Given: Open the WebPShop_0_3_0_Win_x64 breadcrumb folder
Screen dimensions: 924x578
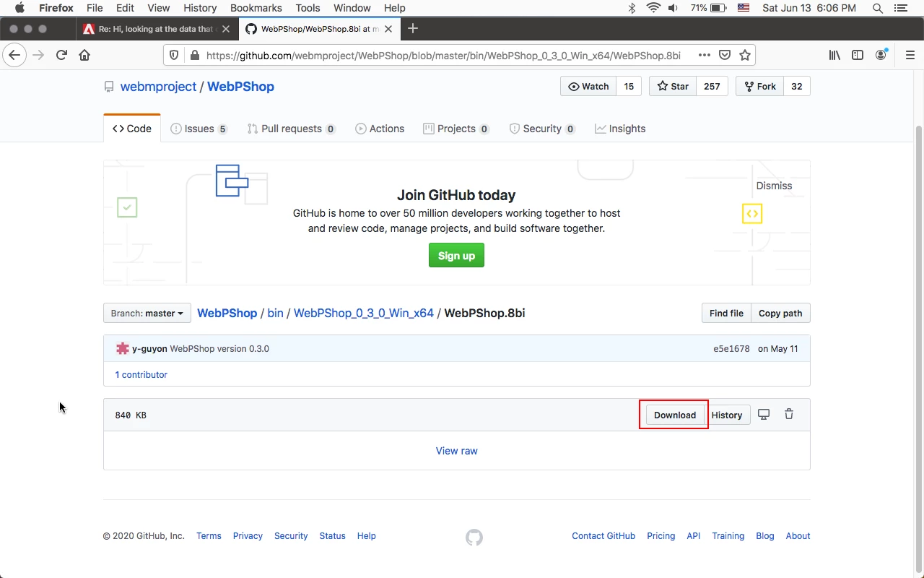Looking at the screenshot, I should click(x=363, y=313).
